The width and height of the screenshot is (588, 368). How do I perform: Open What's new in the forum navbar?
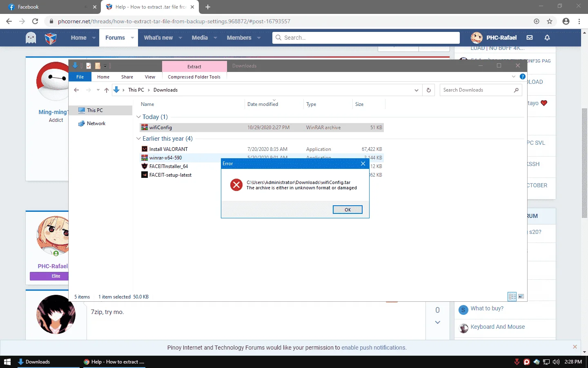pos(158,38)
